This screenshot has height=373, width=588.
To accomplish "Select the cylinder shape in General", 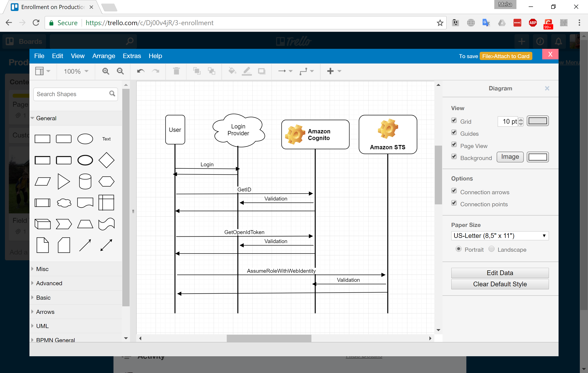I will pos(85,181).
